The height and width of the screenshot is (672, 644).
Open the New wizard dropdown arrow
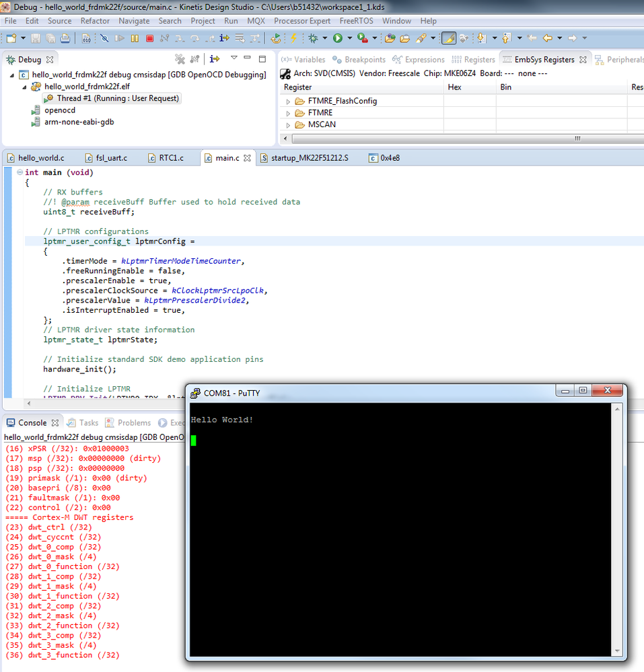[23, 38]
